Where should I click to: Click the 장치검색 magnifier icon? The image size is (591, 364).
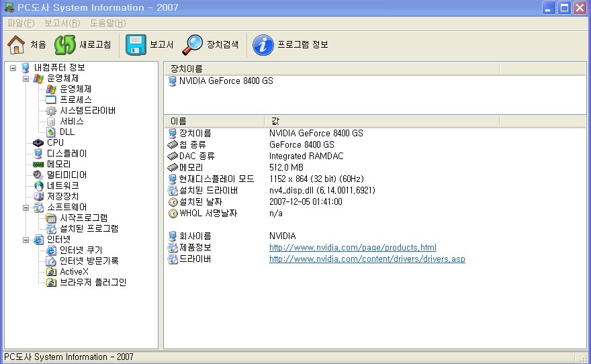[x=192, y=45]
